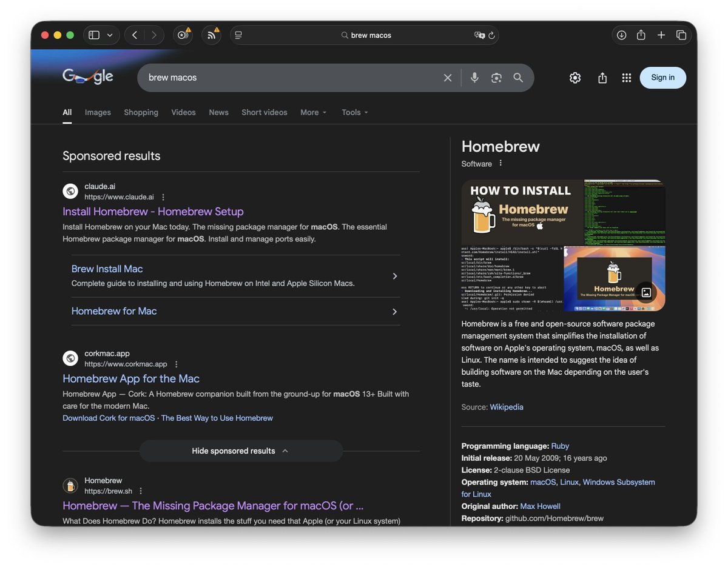Click Google share icon beside the settings gear
728x567 pixels.
pyautogui.click(x=602, y=78)
